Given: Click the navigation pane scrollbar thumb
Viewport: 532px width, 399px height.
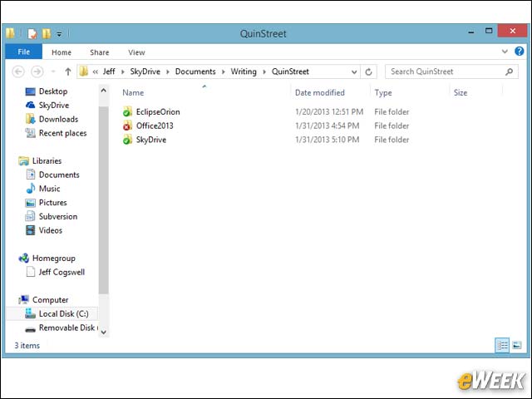Looking at the screenshot, I should point(104,200).
